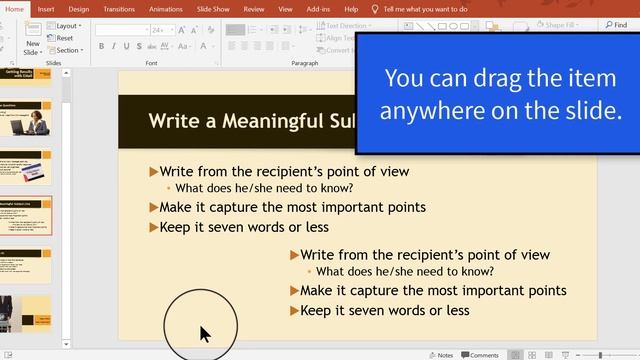Switch to the Insert tab
This screenshot has height=360, width=640.
[46, 9]
